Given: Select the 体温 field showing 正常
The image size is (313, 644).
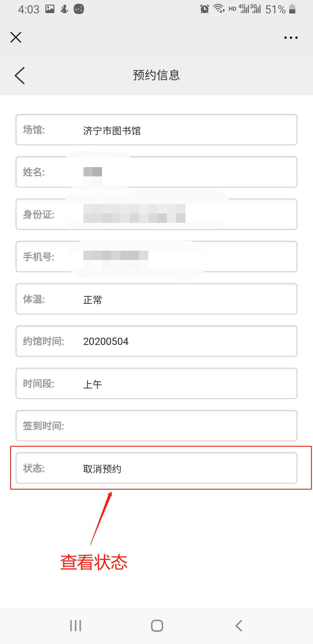Looking at the screenshot, I should click(156, 299).
